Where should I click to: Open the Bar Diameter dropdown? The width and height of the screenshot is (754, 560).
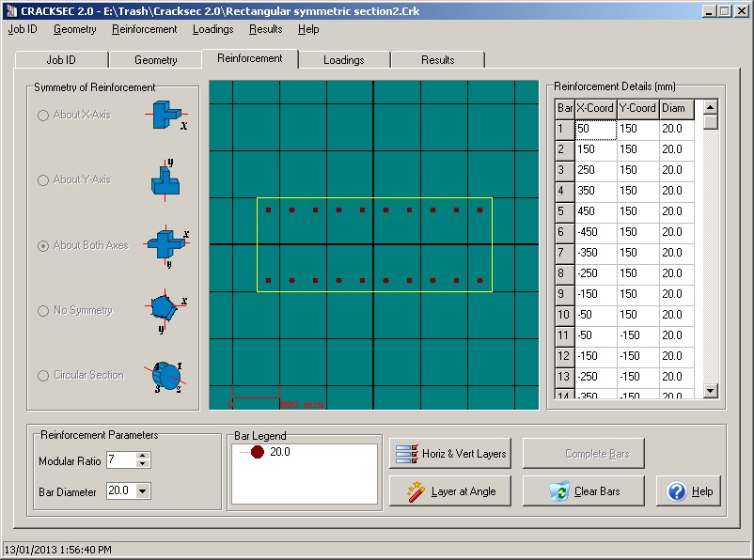[x=142, y=490]
